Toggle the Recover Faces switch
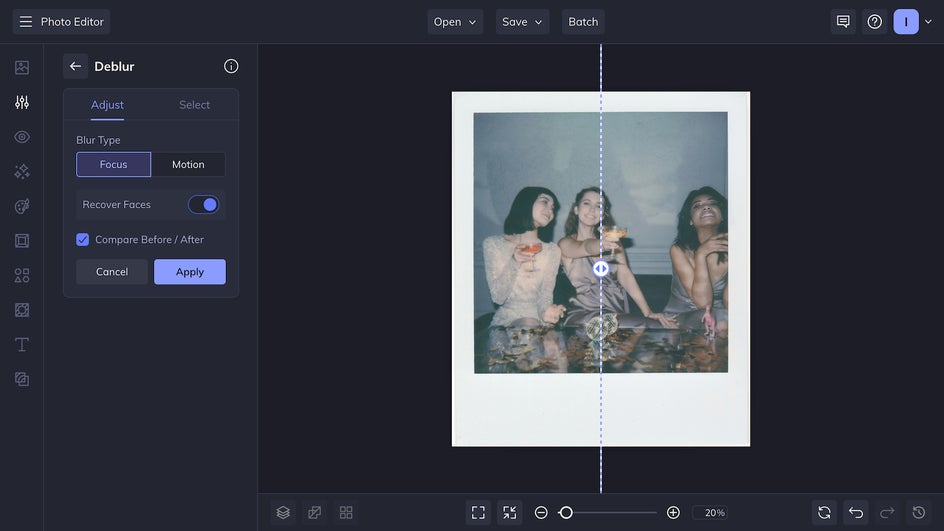The height and width of the screenshot is (531, 944). click(203, 205)
